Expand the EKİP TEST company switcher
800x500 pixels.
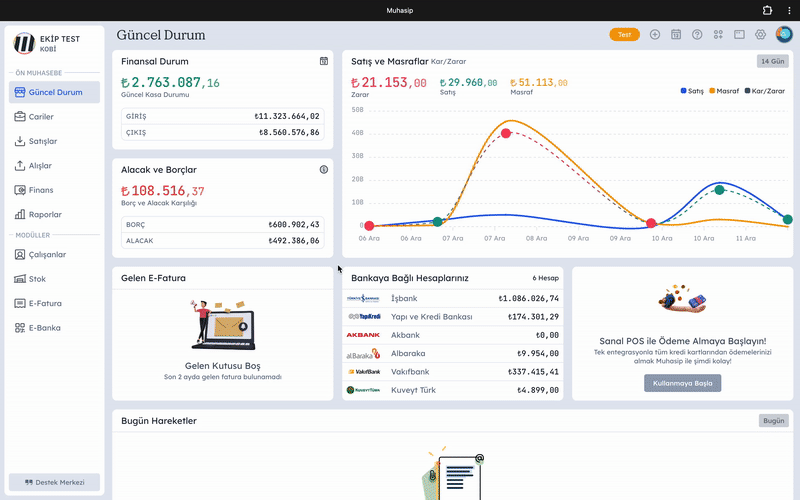click(55, 42)
